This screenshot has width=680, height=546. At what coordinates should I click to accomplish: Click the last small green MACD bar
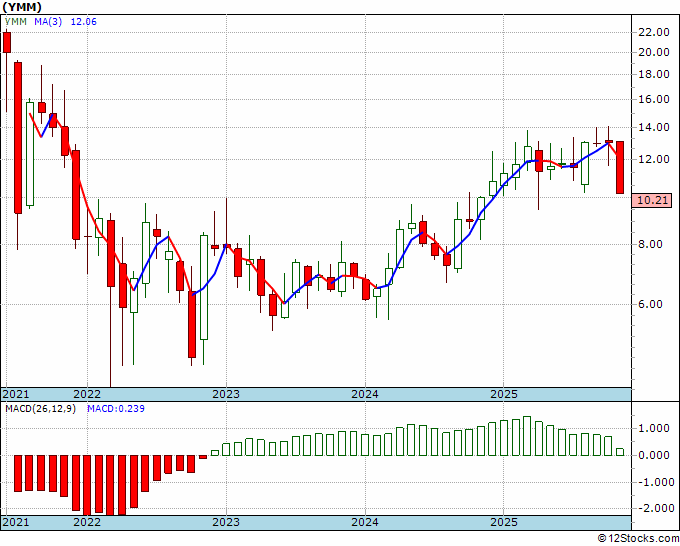[x=620, y=452]
